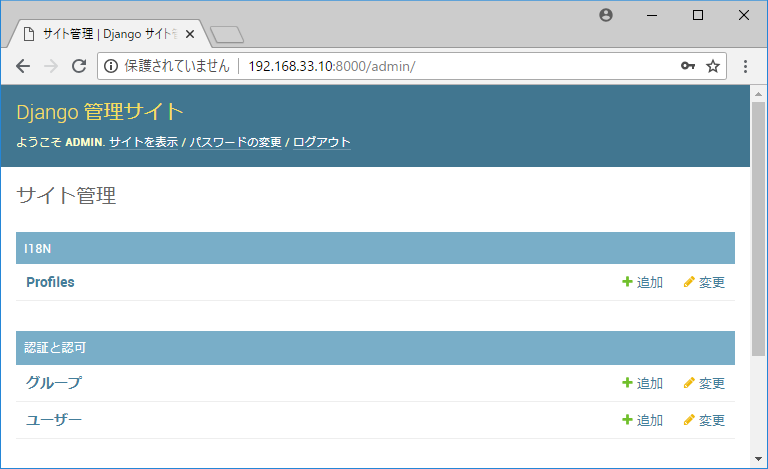The height and width of the screenshot is (469, 768).
Task: Click the vertical page scrollbar
Action: pyautogui.click(x=758, y=230)
